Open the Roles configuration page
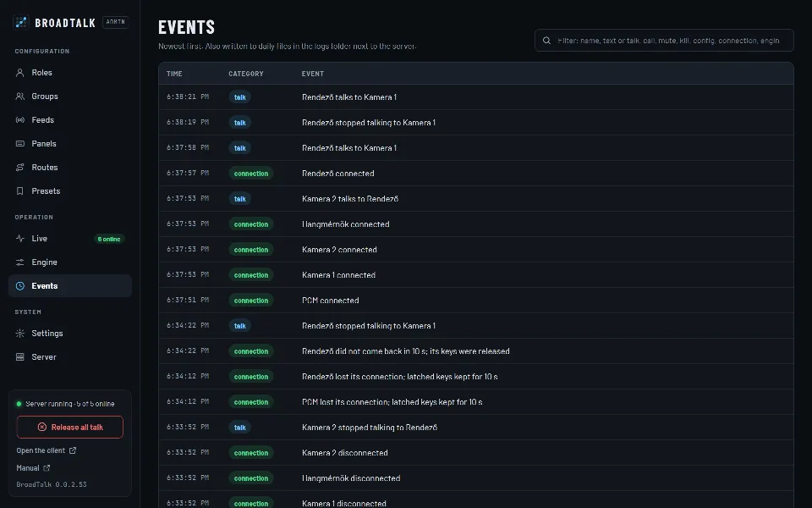Image resolution: width=812 pixels, height=508 pixels. click(70, 73)
